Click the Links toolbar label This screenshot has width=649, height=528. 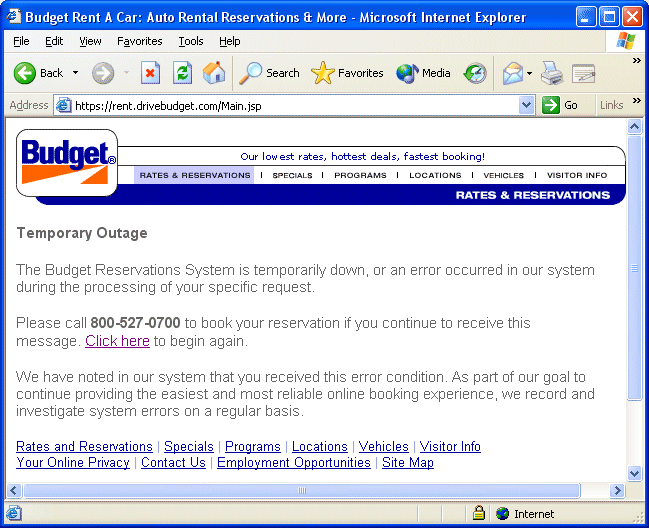[611, 105]
